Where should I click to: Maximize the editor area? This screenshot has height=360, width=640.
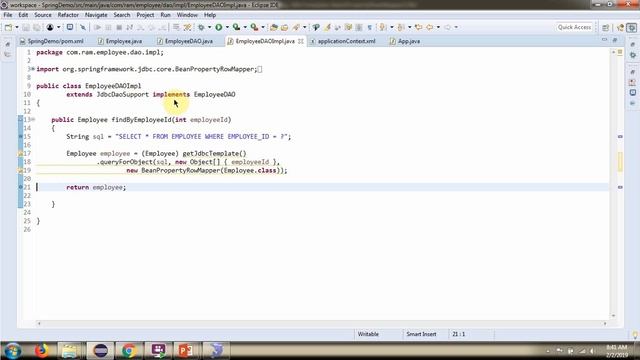click(x=615, y=40)
